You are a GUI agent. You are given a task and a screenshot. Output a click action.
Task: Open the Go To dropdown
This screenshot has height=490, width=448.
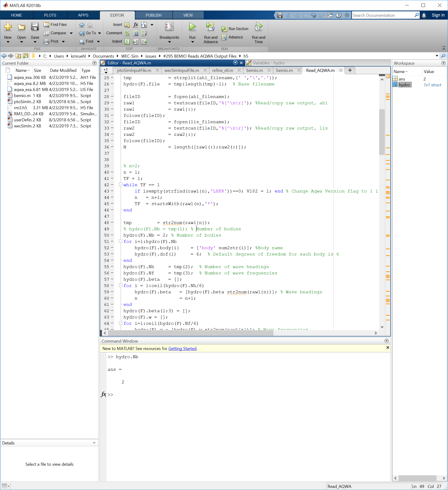(99, 33)
